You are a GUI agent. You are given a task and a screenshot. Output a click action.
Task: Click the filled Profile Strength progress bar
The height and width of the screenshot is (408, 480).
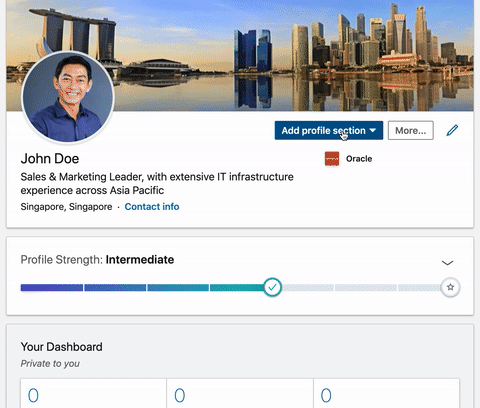coord(143,288)
